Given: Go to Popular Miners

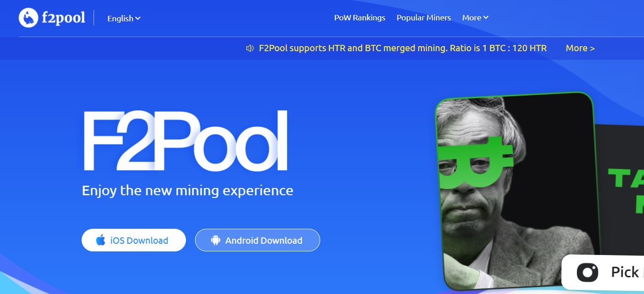Looking at the screenshot, I should 424,18.
